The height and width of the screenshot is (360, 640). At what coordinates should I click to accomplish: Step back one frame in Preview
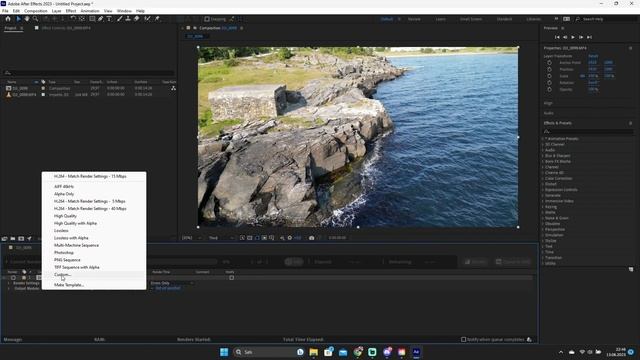click(x=565, y=37)
